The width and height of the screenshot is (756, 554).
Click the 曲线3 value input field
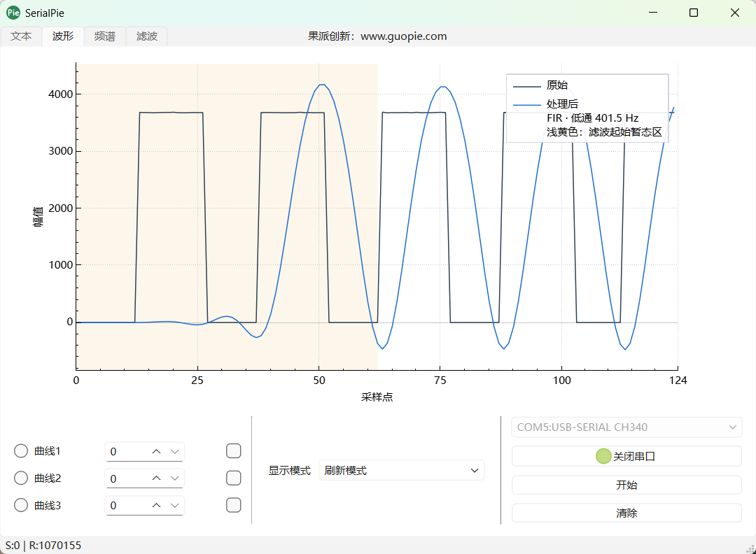pyautogui.click(x=144, y=505)
